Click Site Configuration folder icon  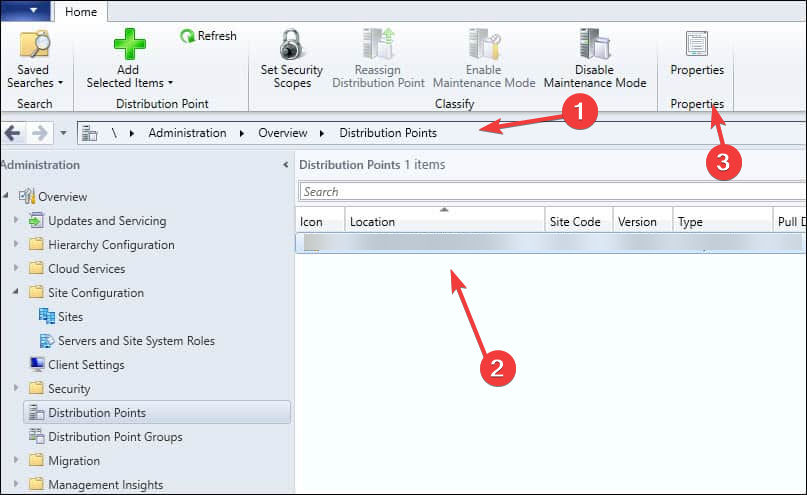tap(37, 293)
